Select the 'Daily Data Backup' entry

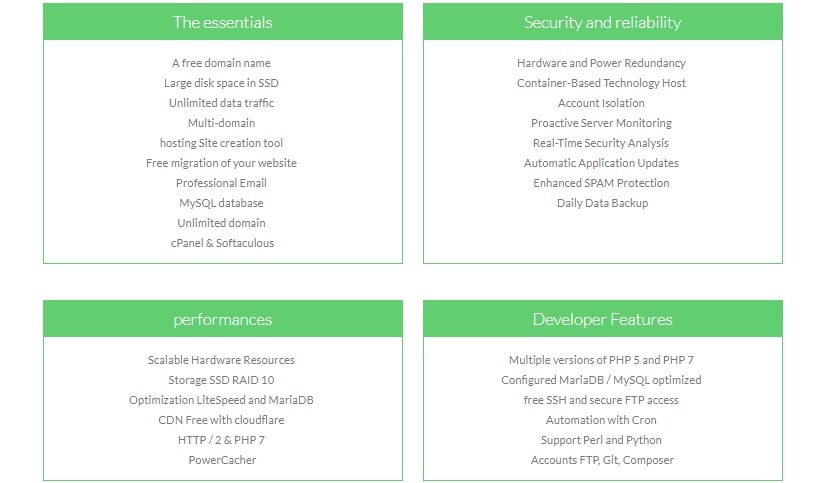[602, 203]
